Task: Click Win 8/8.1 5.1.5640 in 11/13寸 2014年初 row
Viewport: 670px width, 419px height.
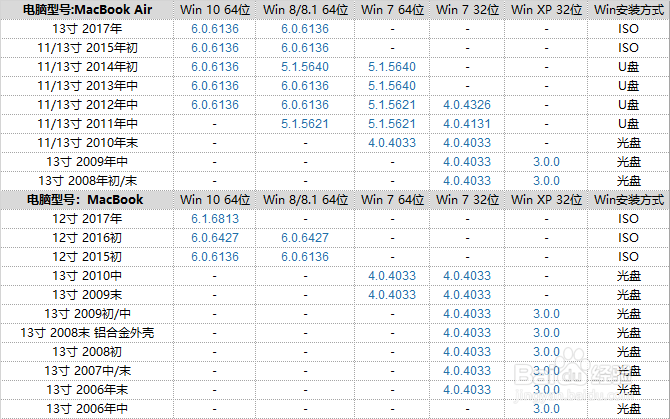Action: click(x=305, y=67)
